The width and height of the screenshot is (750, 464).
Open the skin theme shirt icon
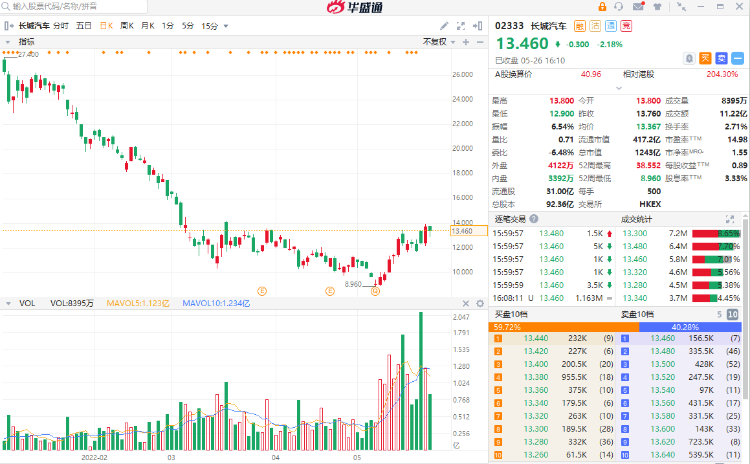(658, 7)
